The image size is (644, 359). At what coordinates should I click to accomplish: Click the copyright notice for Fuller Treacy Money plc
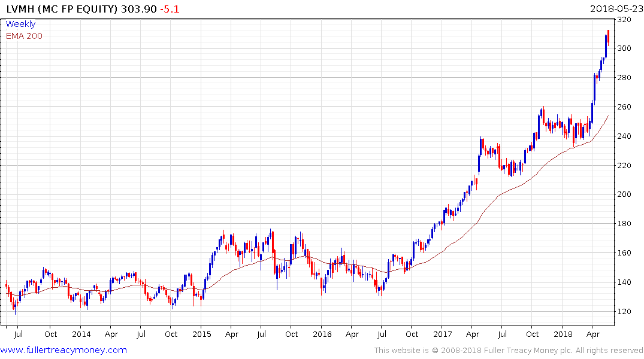click(509, 351)
